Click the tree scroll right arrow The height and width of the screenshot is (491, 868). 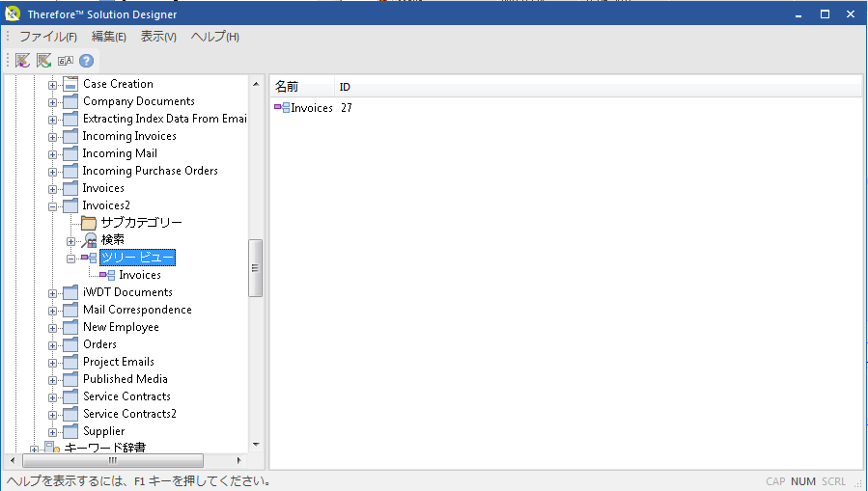[238, 460]
